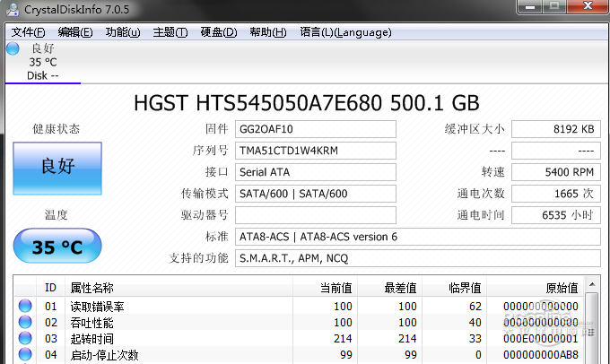Open the 编辑(E) menu
This screenshot has height=364, width=610.
click(75, 32)
